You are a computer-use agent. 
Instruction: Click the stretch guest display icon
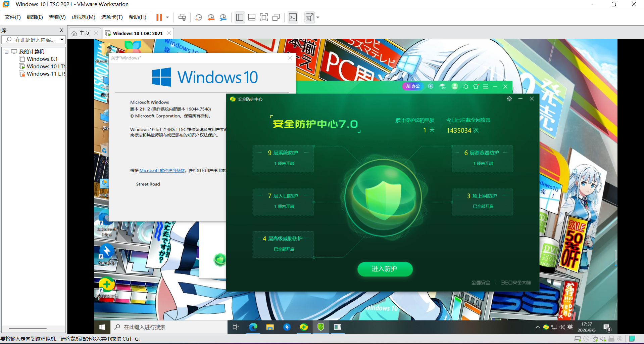pos(309,17)
